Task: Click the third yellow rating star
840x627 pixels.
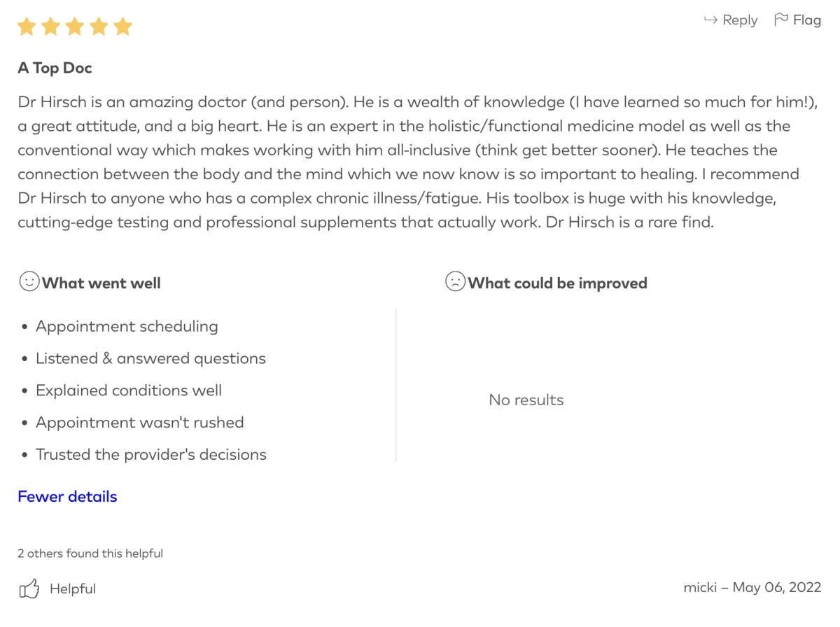Action: point(75,27)
